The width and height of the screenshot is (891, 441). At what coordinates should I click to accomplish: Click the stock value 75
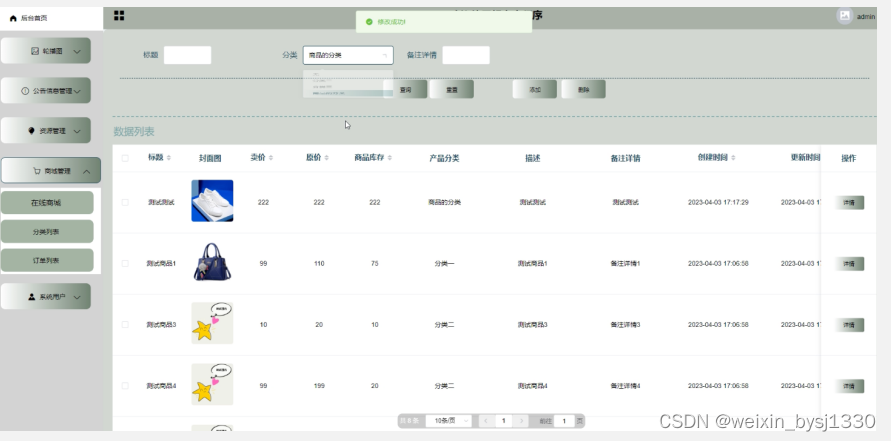tap(374, 264)
